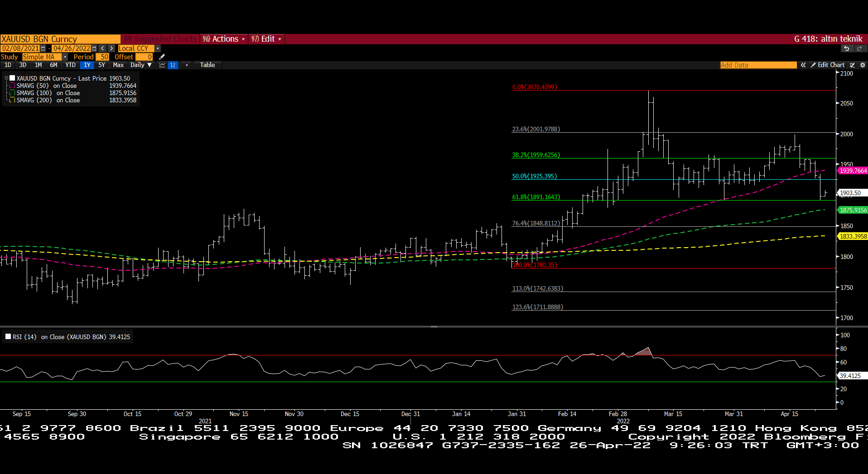Click the 123.6%(1711.8888) Fibonacci label

coord(538,307)
